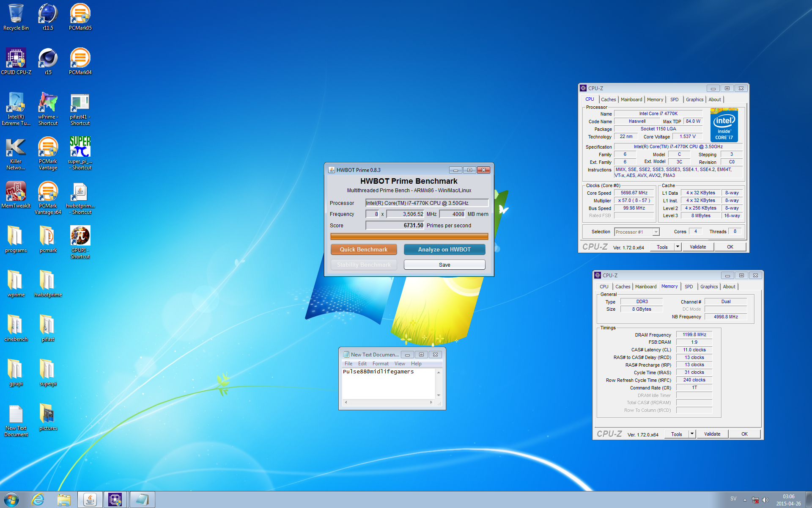Select the pifast folder icon

[x=48, y=328]
